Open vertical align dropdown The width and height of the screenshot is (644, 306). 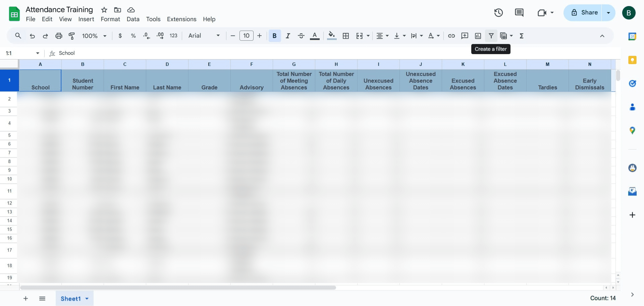click(x=399, y=36)
